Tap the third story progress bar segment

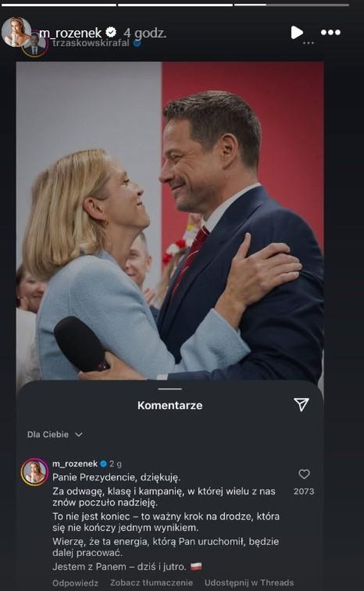[291, 4]
